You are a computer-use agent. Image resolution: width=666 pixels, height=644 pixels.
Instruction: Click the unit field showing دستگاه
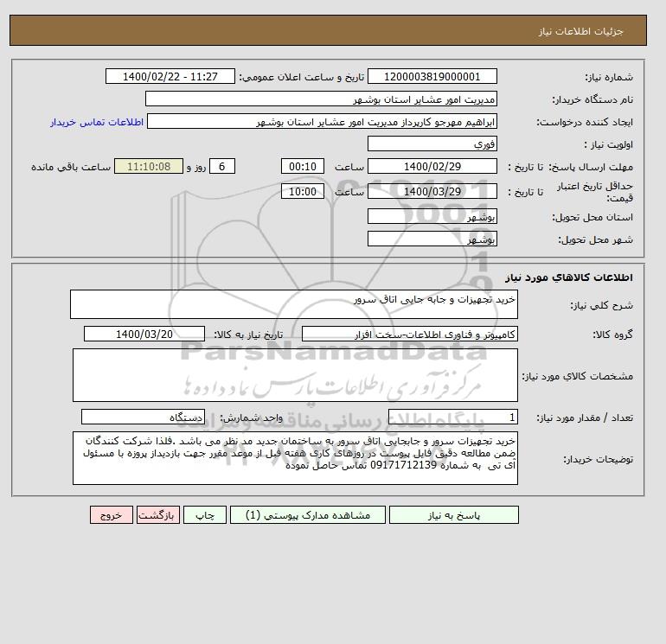click(143, 417)
